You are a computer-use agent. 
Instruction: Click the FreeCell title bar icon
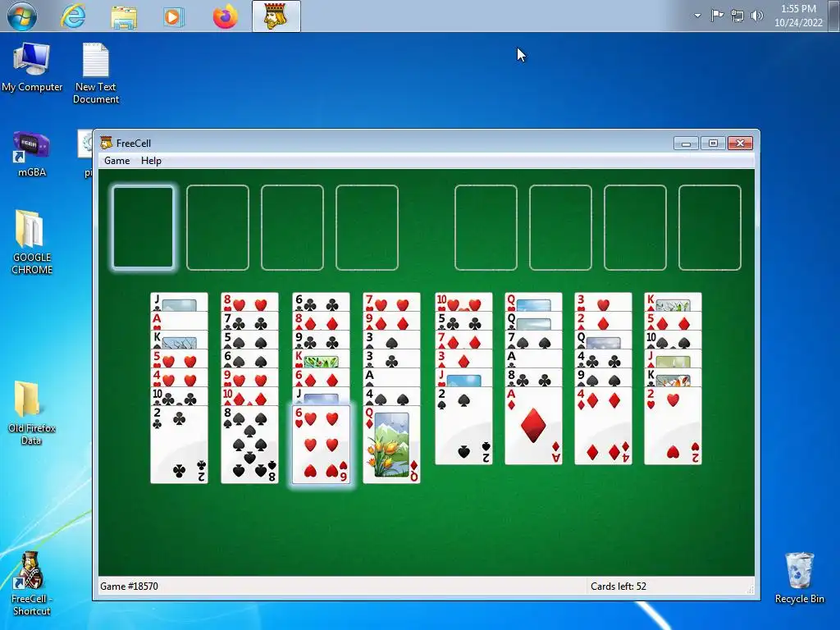(x=106, y=143)
